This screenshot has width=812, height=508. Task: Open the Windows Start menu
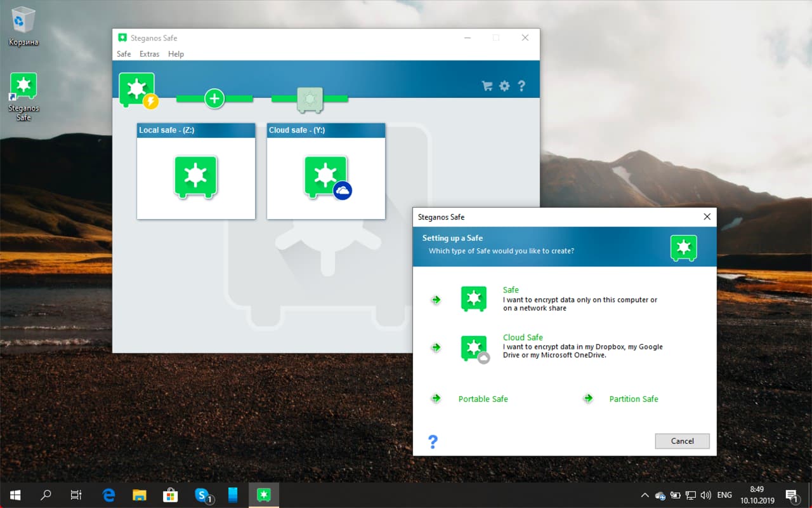click(x=15, y=495)
